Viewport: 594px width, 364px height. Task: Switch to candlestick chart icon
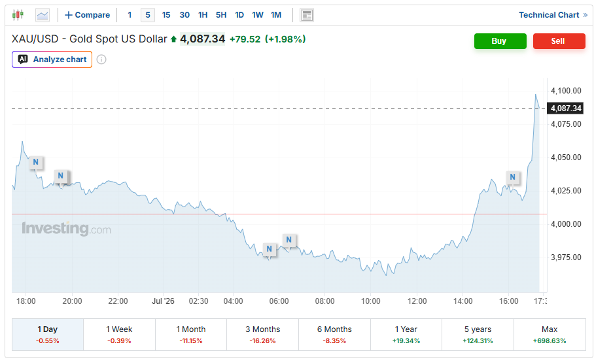pyautogui.click(x=18, y=15)
